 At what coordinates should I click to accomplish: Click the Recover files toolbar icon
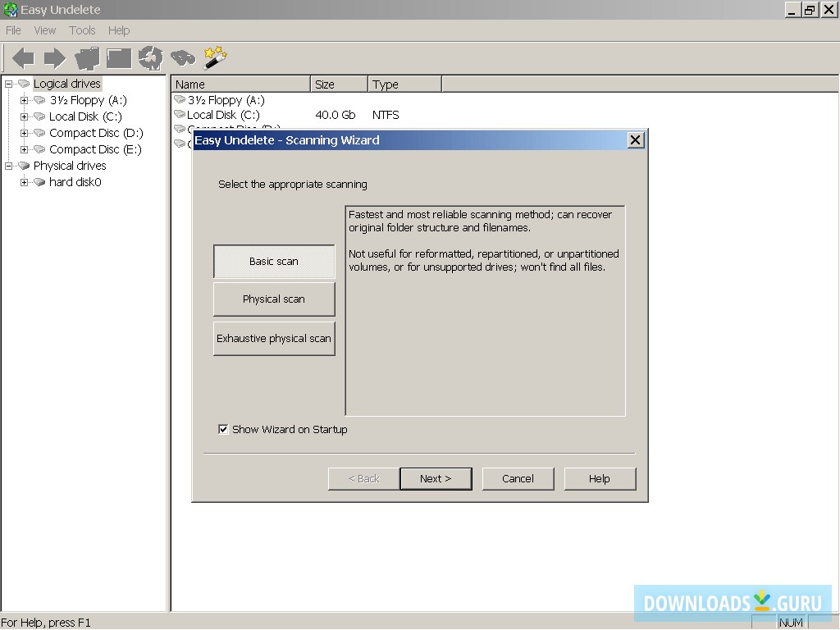tap(86, 57)
